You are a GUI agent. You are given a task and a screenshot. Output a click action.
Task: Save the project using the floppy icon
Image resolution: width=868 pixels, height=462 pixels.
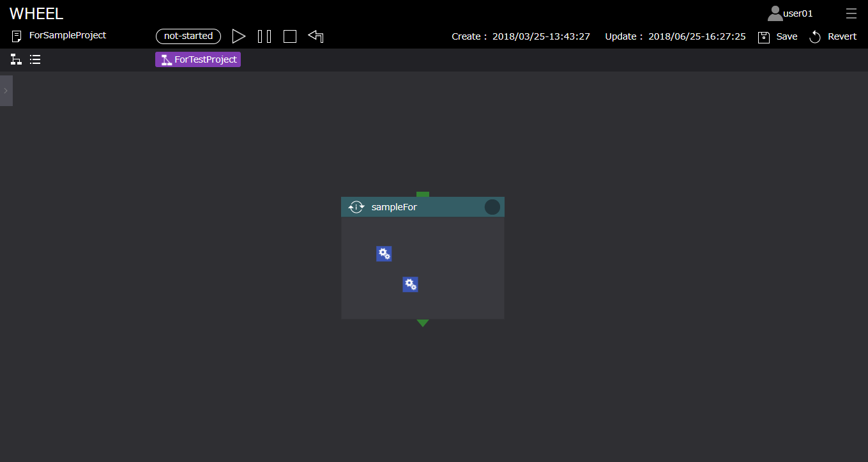pos(764,37)
